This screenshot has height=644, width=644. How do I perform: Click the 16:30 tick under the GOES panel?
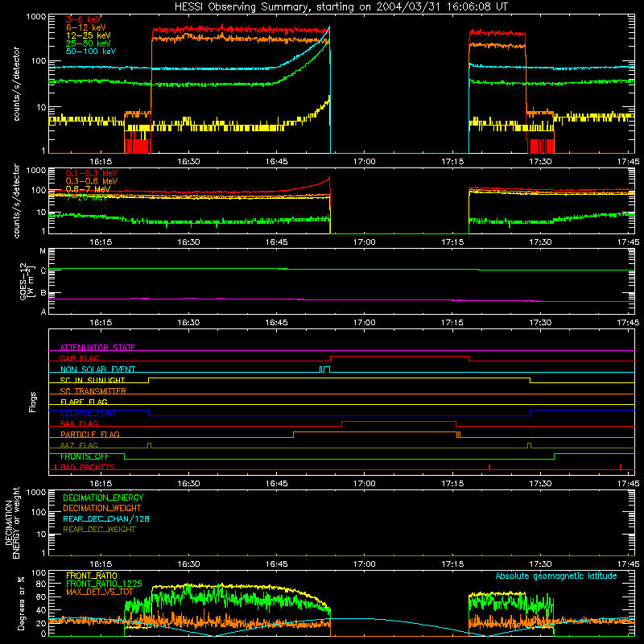(x=188, y=323)
